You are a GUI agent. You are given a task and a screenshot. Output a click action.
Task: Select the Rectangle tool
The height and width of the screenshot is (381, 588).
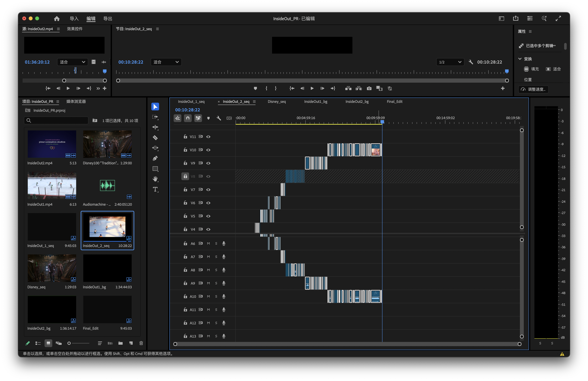(155, 169)
